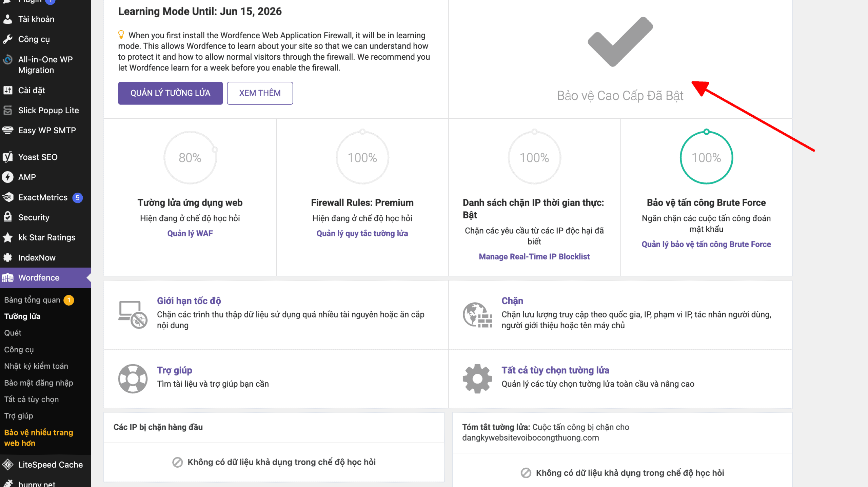Click the Chặn globe firewall icon
Screen dimensions: 868x487
coord(477,314)
